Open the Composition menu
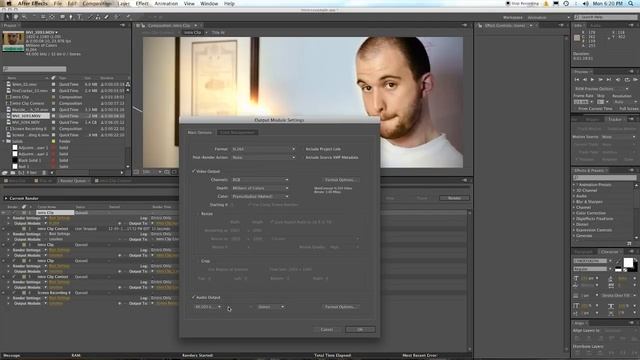 coord(97,4)
